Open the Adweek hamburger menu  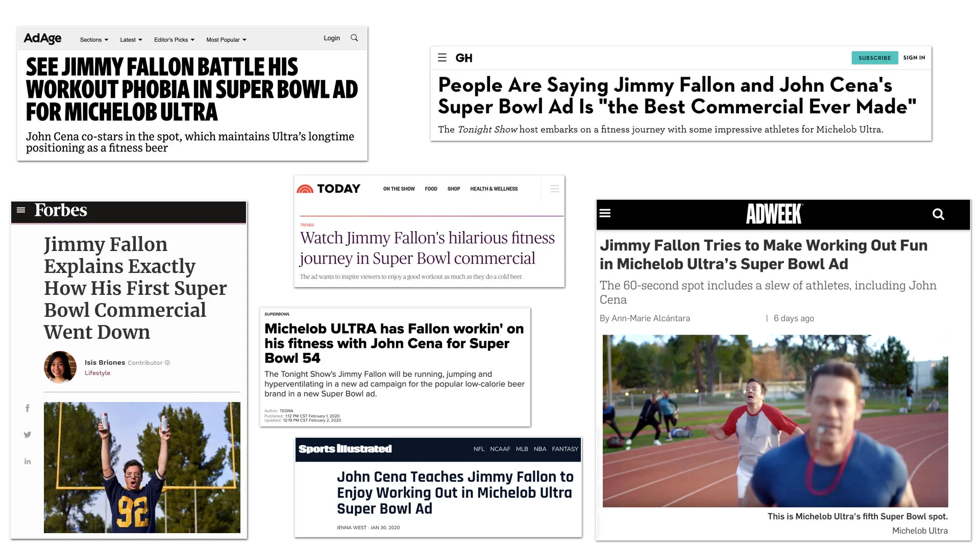pos(605,213)
